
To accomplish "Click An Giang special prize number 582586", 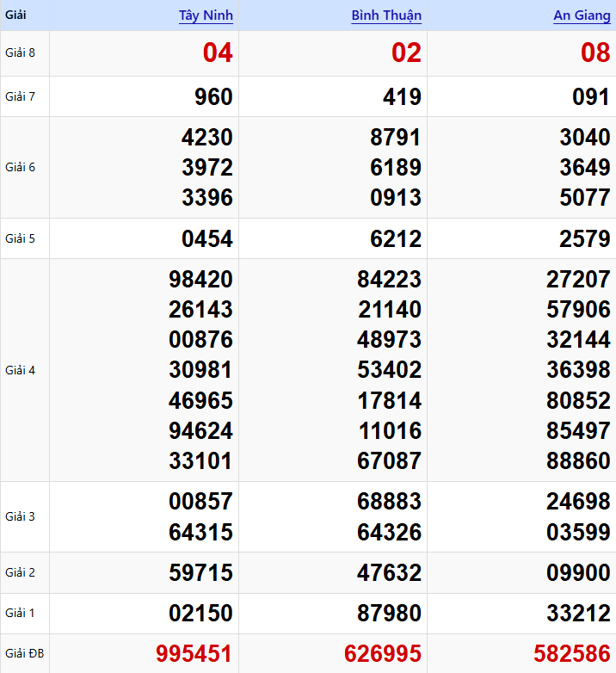I will coord(572,654).
